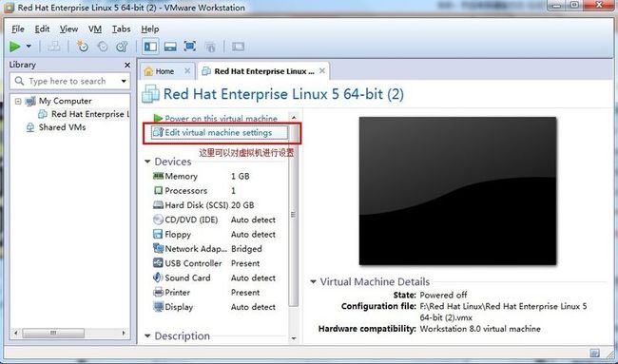Click the virtual machine screen thumbnail
The width and height of the screenshot is (618, 364).
457,191
